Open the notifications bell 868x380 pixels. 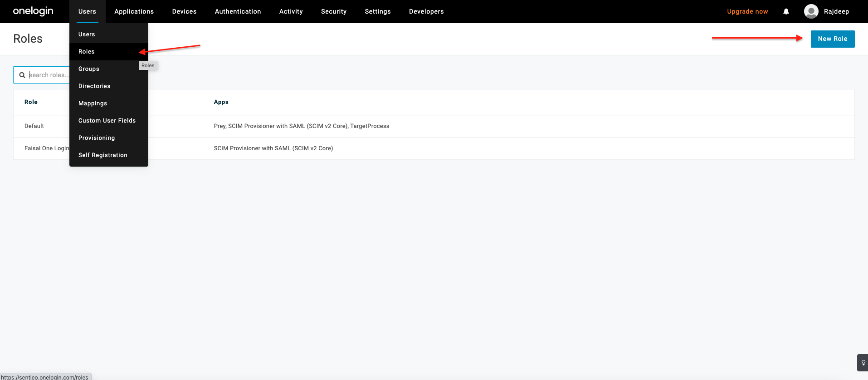[x=786, y=11]
